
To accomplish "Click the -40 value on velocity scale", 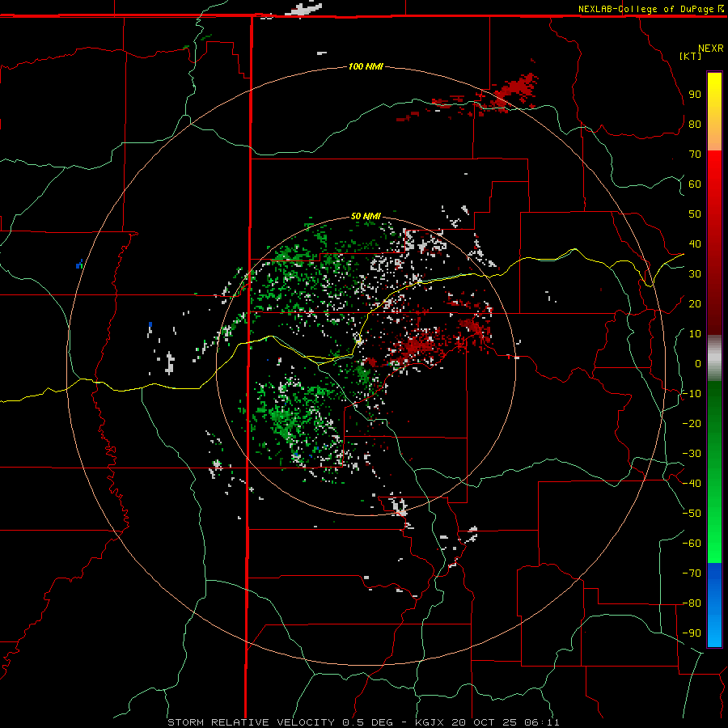I will click(692, 484).
